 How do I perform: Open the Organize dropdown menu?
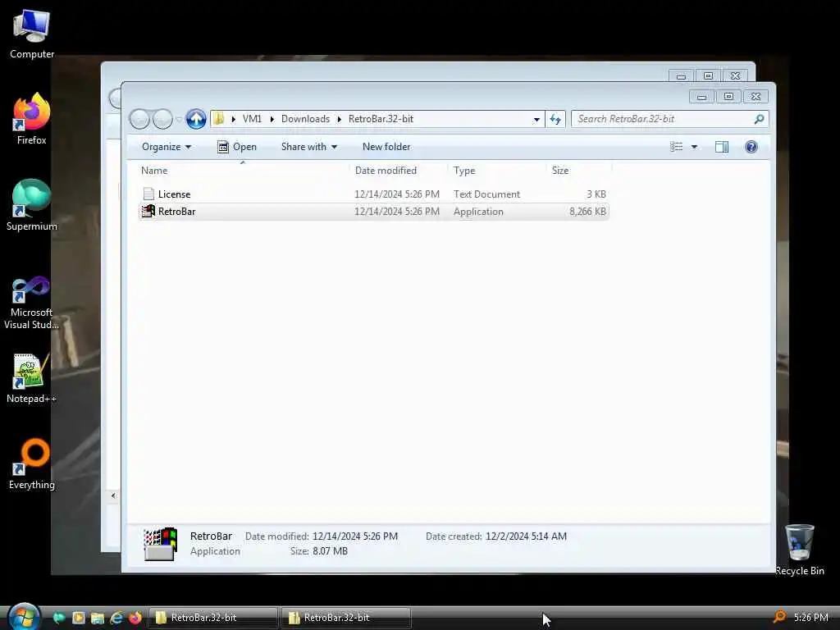tap(166, 147)
